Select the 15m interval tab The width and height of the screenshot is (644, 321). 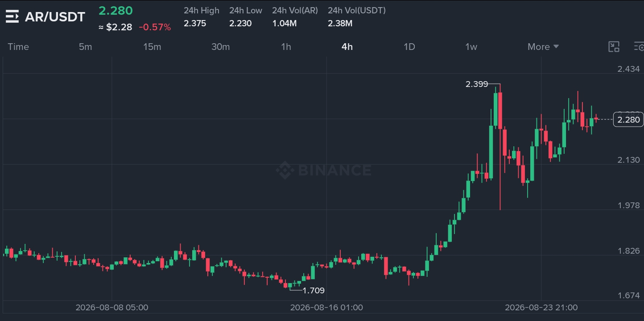tap(152, 47)
